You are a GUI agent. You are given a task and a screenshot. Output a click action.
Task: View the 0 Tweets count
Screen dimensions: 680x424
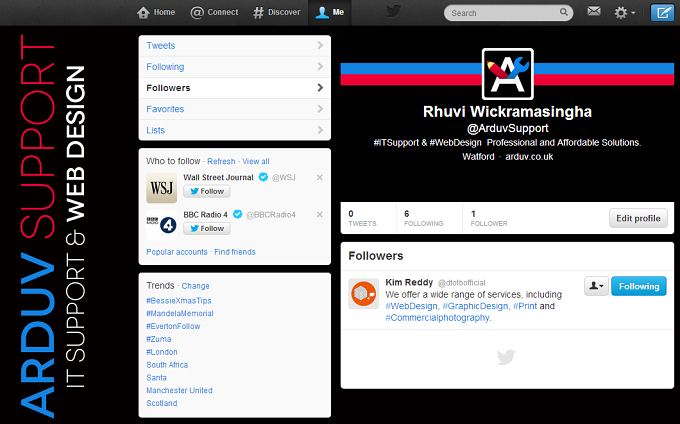click(362, 218)
